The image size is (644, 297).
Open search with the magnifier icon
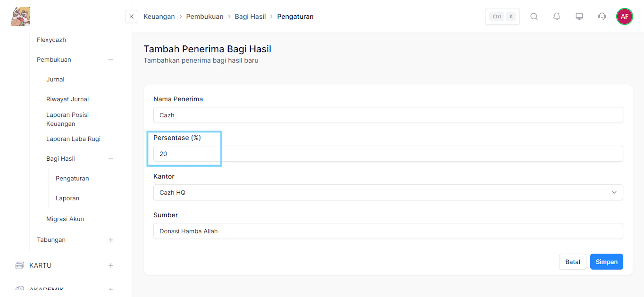[534, 16]
